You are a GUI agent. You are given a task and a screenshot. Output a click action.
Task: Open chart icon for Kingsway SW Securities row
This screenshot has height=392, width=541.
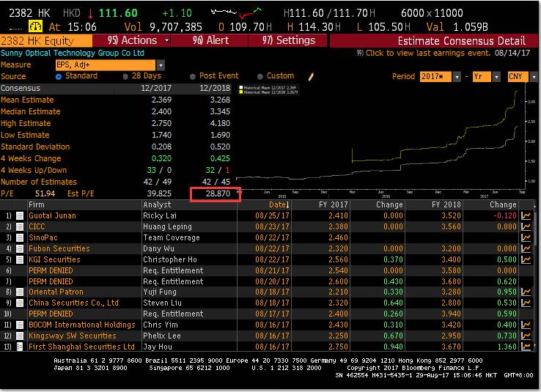[x=526, y=336]
